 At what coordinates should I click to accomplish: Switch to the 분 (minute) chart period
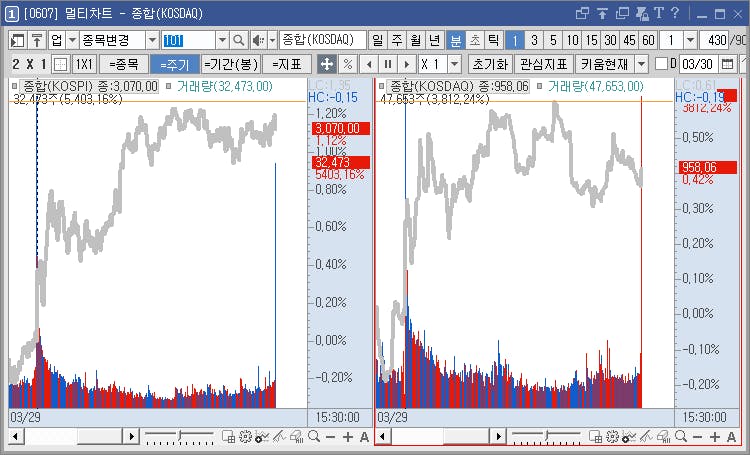point(455,40)
